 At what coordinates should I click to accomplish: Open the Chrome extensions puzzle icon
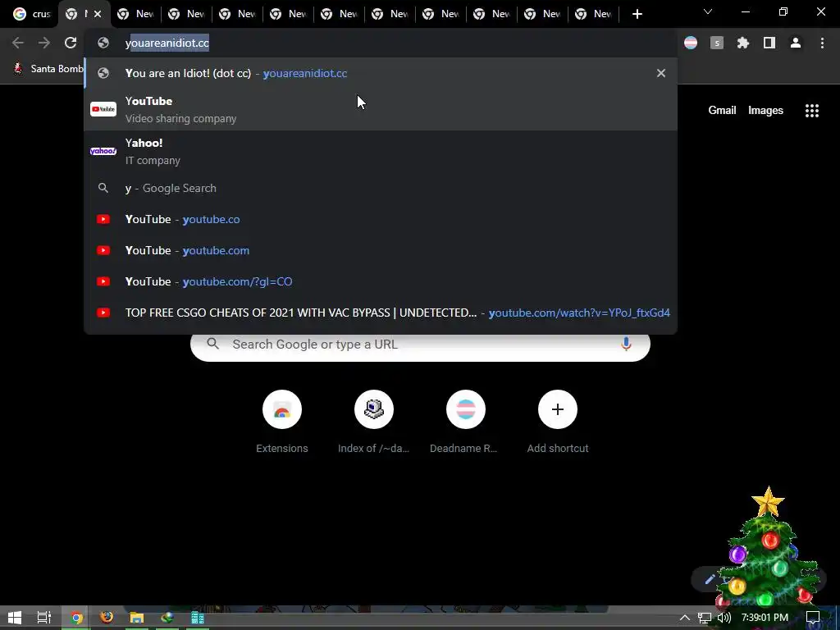[743, 43]
